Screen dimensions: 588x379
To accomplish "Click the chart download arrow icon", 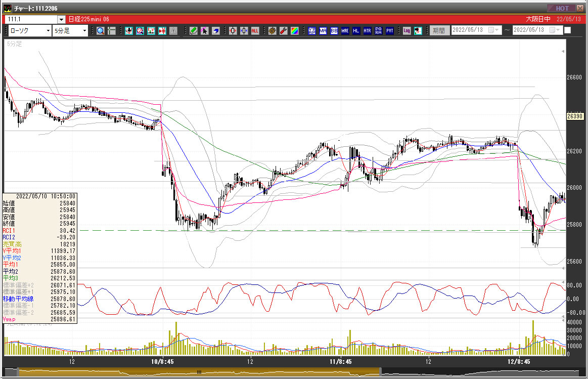I will 129,31.
